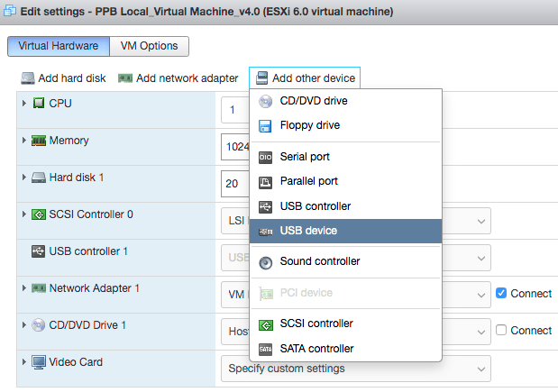Enable Connect checkbox for CD/DVD Drive 1
Image resolution: width=558 pixels, height=392 pixels.
pyautogui.click(x=502, y=331)
